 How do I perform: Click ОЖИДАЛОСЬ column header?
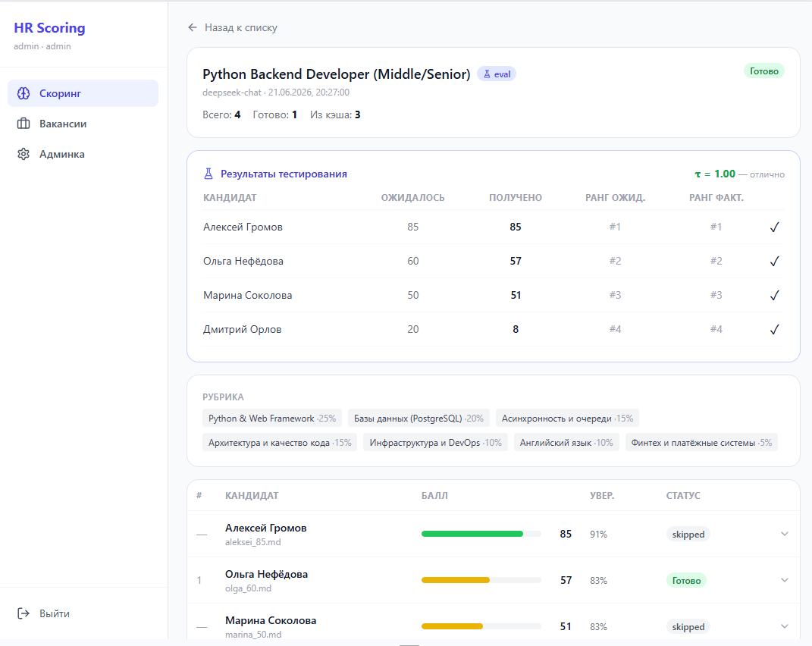(x=412, y=198)
